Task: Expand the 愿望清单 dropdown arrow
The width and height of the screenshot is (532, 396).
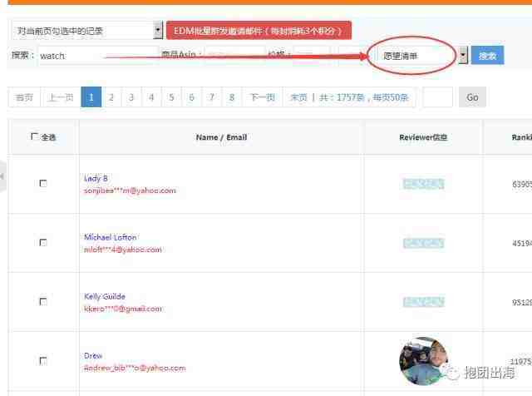Action: (463, 56)
